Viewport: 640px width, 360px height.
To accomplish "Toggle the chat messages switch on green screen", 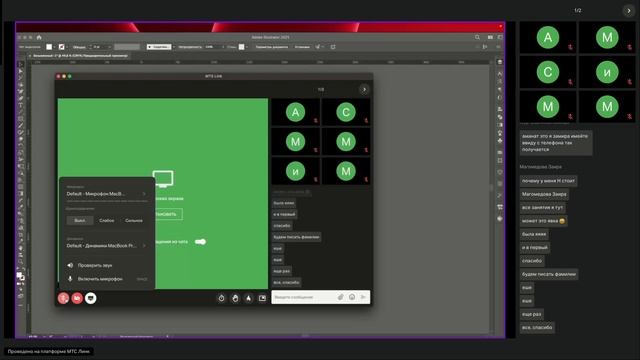I will (x=200, y=242).
